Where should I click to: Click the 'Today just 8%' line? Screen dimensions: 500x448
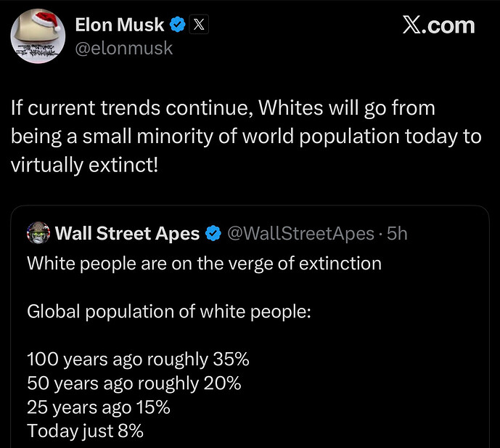pyautogui.click(x=85, y=431)
